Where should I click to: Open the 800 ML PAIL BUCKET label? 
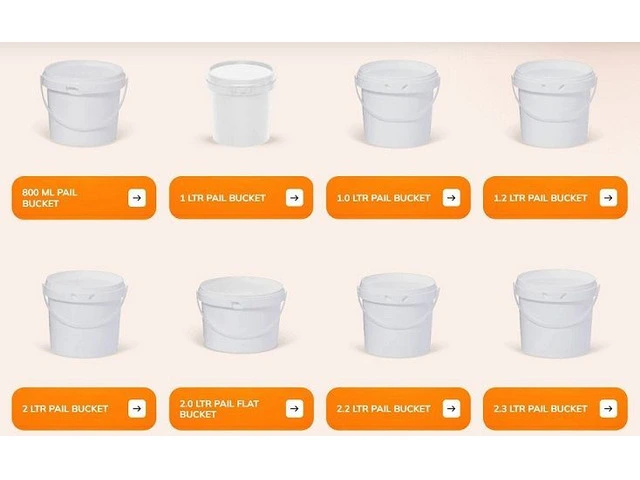pyautogui.click(x=49, y=198)
